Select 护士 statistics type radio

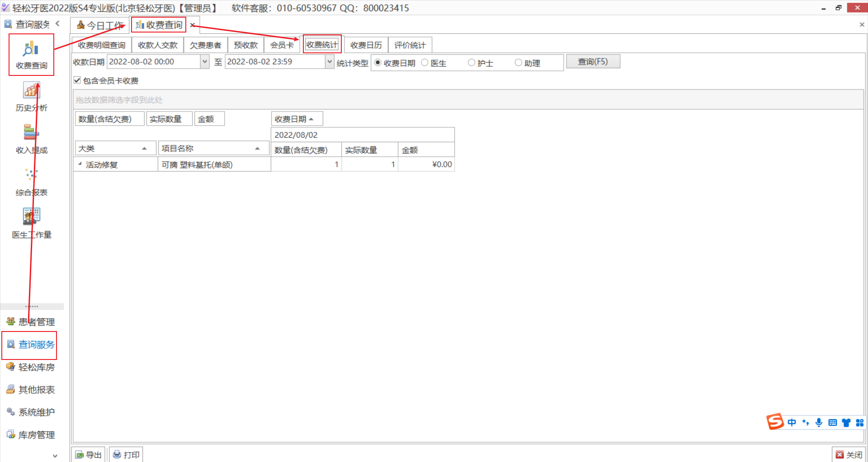click(472, 63)
